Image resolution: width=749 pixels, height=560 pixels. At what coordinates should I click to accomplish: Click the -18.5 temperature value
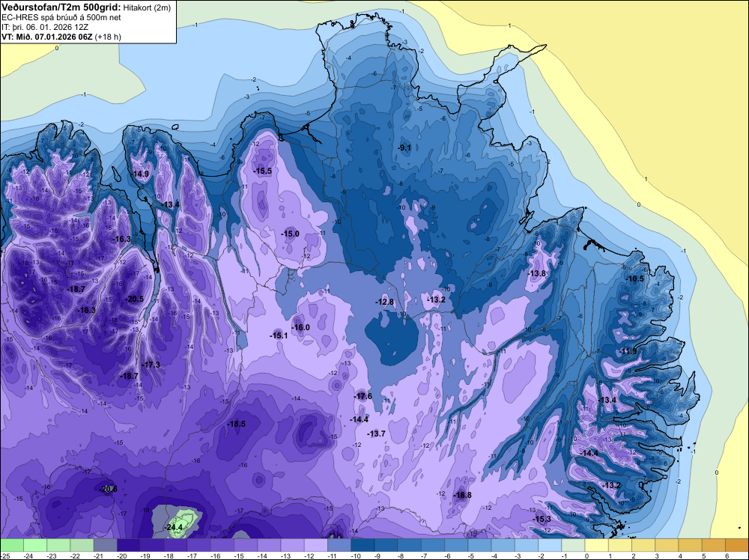[x=236, y=424]
